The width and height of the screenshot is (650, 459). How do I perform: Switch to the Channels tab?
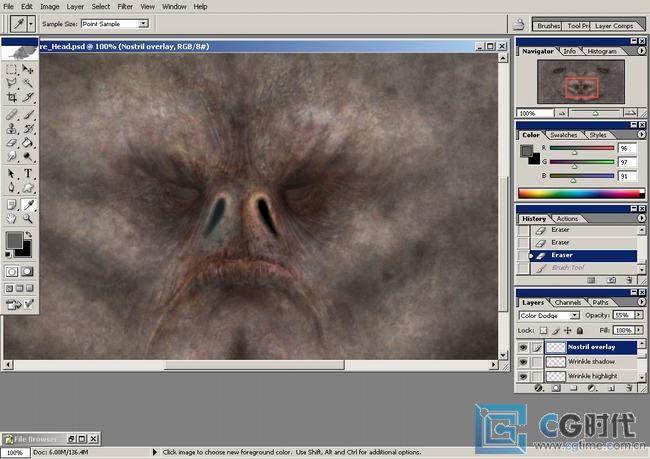tap(568, 302)
